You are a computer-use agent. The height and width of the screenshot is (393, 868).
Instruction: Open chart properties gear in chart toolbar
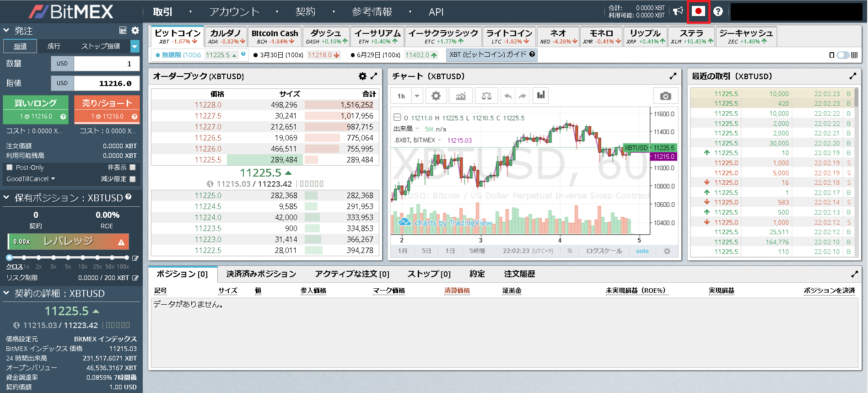click(x=436, y=96)
